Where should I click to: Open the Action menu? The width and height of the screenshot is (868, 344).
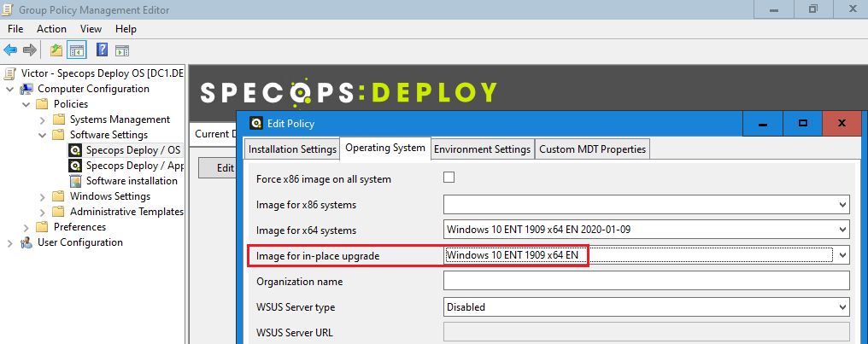point(51,29)
